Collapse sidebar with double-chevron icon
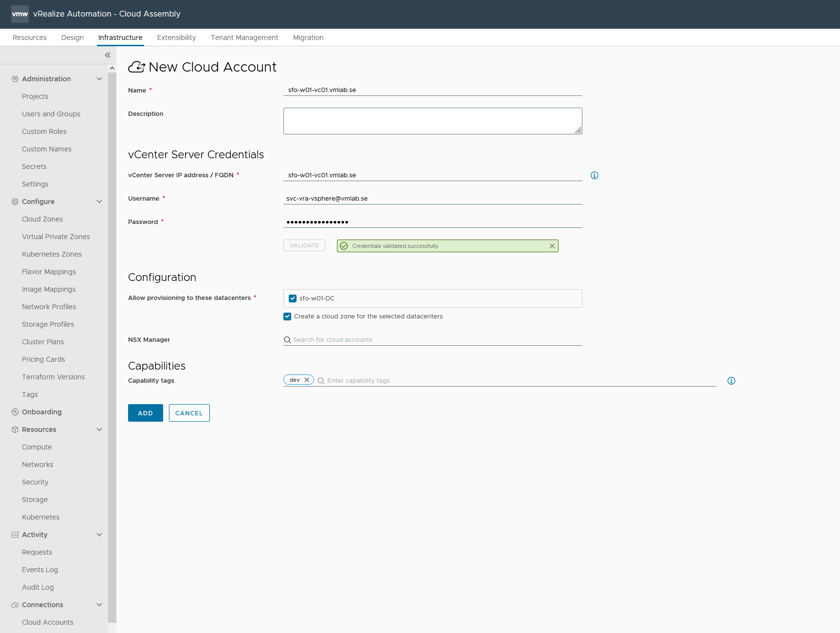 108,55
